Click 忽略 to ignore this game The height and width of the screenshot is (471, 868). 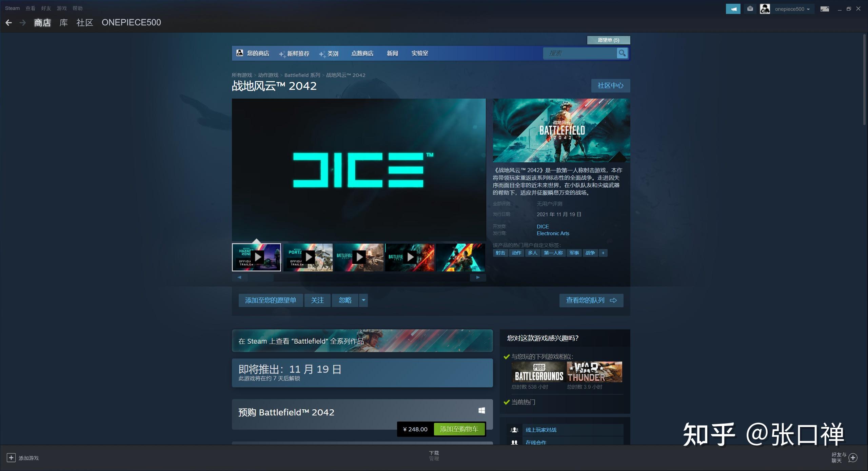tap(345, 300)
